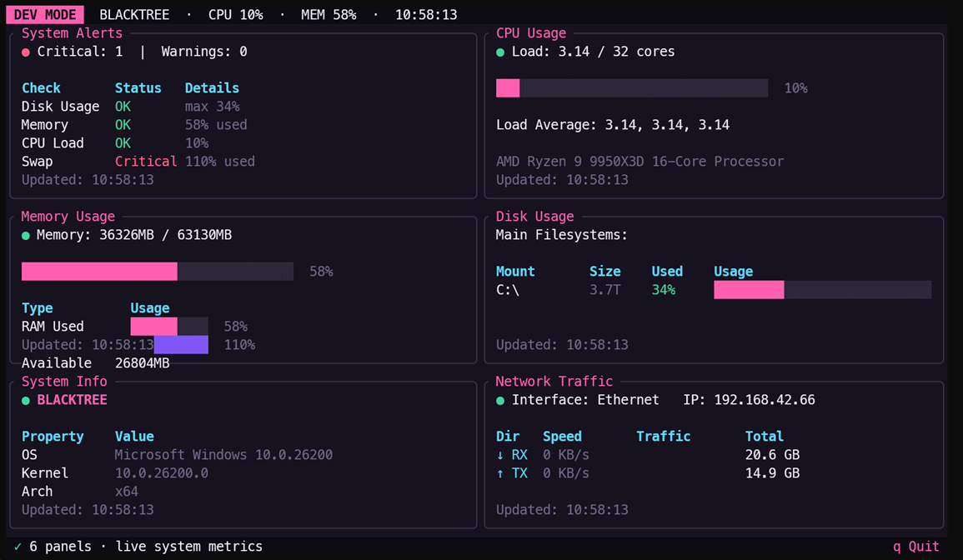Select the Disk Usage panel title
The height and width of the screenshot is (560, 963).
tap(535, 217)
